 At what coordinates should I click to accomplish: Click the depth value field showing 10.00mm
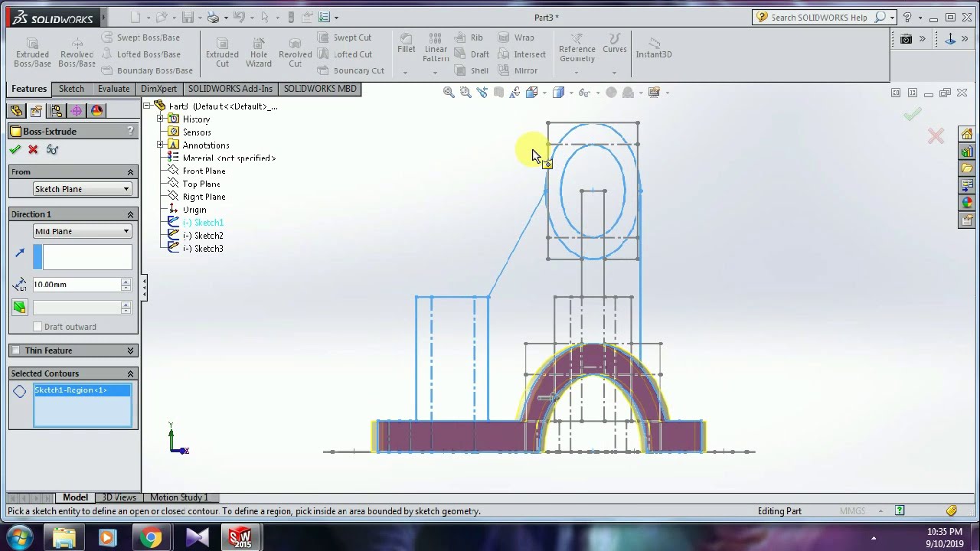click(77, 285)
